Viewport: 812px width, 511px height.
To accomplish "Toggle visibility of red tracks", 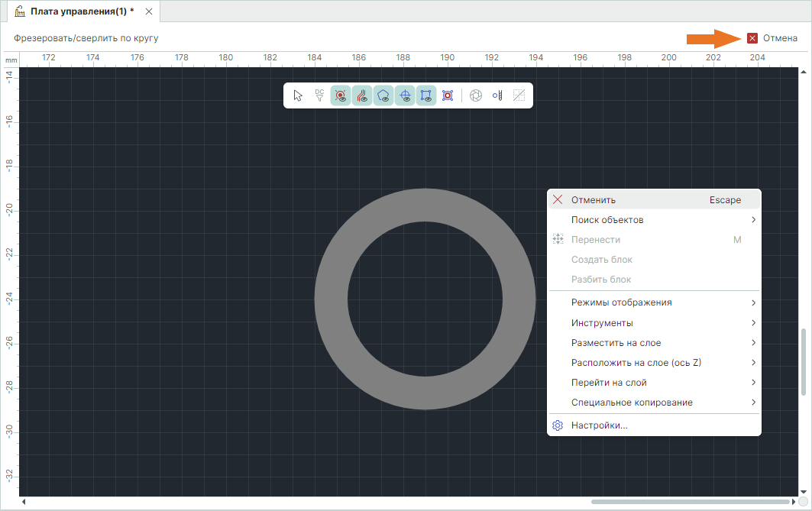I will (x=362, y=95).
